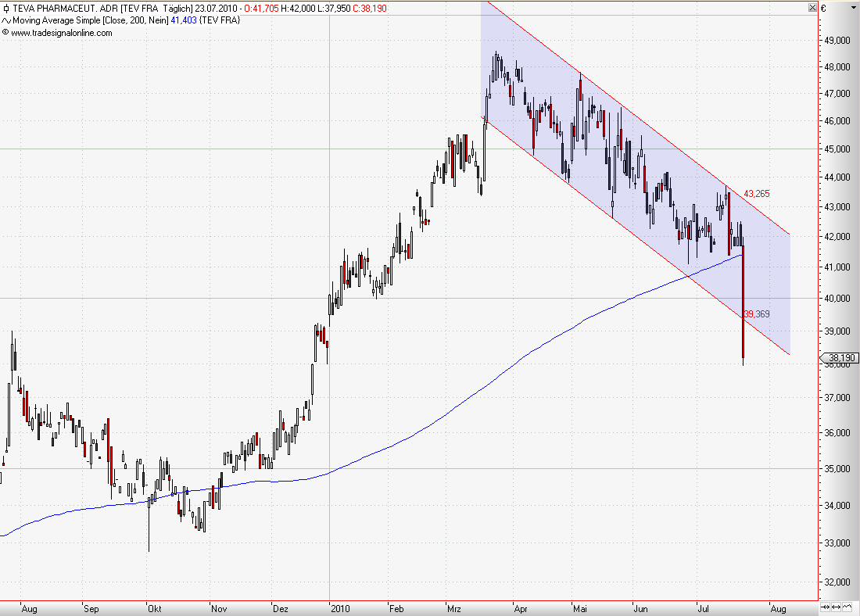
Task: Click the scroll-to-end arrow button at bottom right
Action: (825, 607)
